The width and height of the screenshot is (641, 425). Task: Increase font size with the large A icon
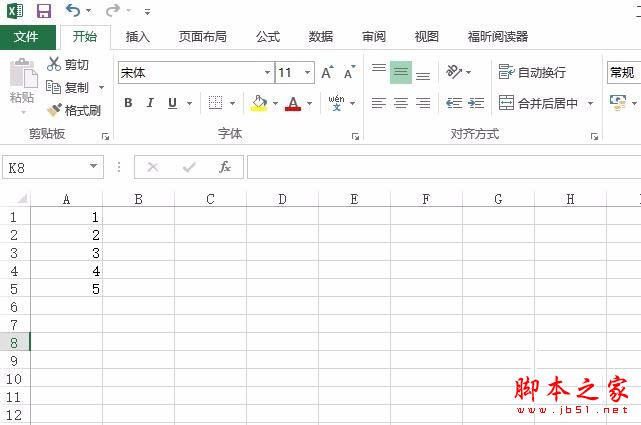pyautogui.click(x=327, y=72)
